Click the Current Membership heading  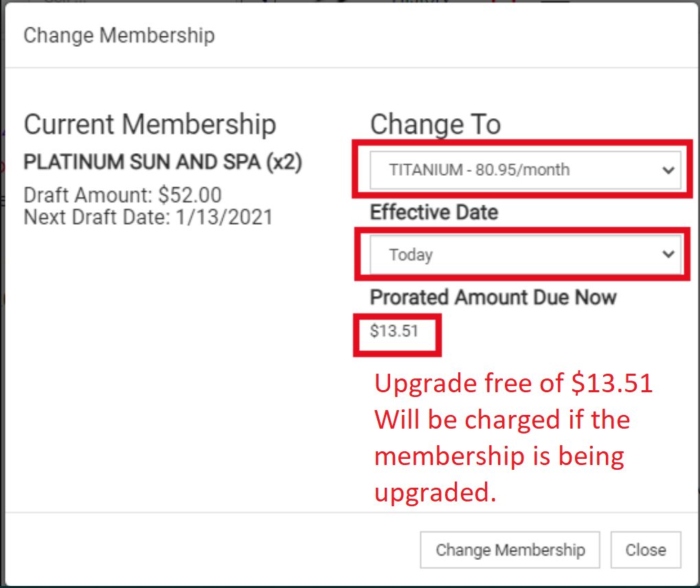150,124
